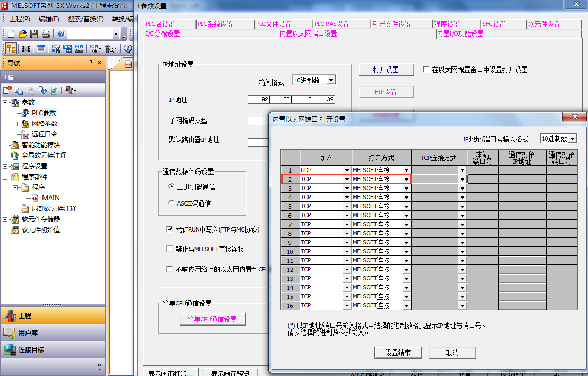Screen dimensions: 588x376
Task: Save the project with the floppy disk icon
Action: point(34,34)
